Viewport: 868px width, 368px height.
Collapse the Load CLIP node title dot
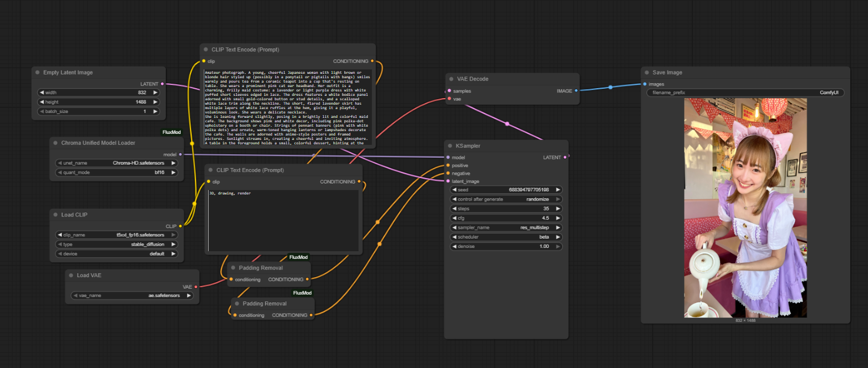pos(56,215)
